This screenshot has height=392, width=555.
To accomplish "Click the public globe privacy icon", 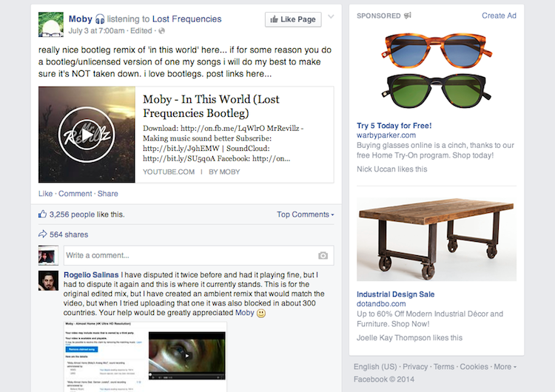I will pos(162,31).
